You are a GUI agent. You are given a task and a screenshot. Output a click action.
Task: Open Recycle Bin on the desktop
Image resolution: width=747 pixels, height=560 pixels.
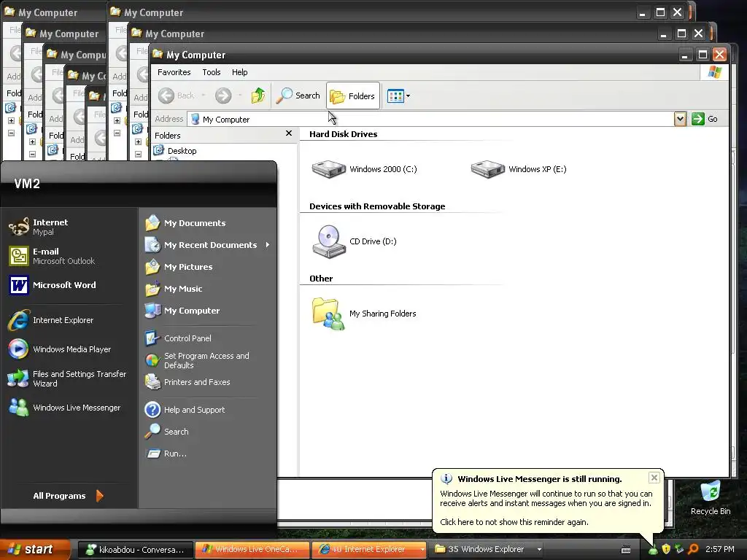pos(711,497)
